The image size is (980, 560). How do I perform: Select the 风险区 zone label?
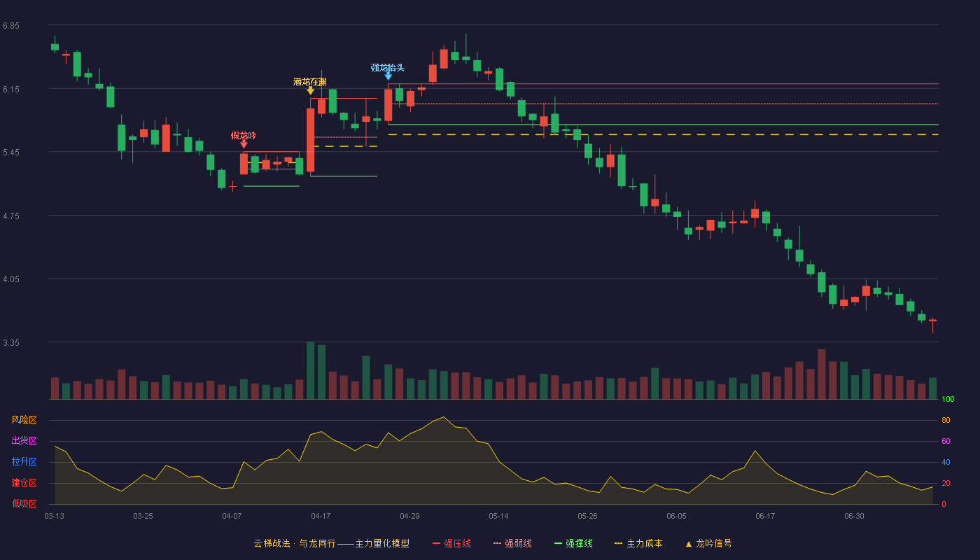(x=24, y=420)
